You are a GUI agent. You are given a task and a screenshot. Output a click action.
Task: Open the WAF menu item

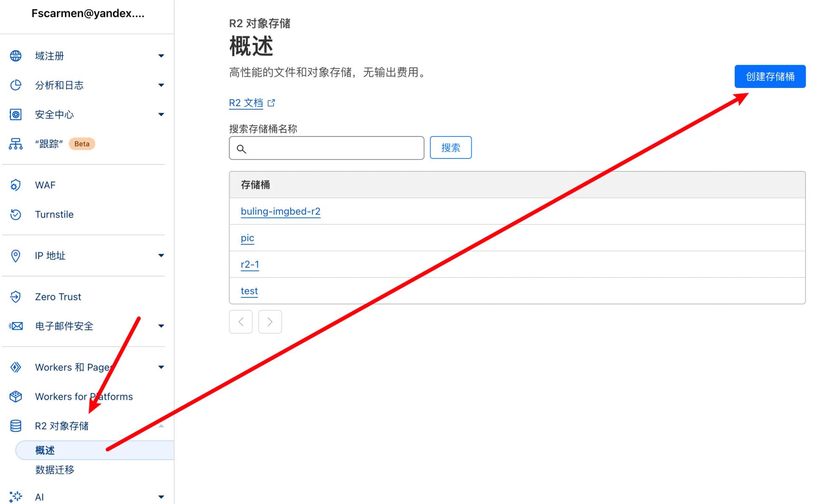click(x=45, y=185)
